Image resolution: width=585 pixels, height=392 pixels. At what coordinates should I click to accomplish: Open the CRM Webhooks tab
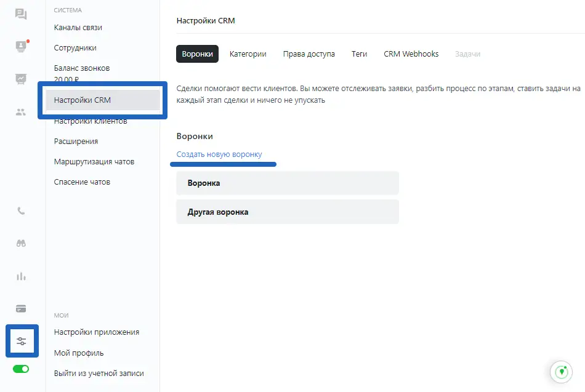click(x=411, y=54)
